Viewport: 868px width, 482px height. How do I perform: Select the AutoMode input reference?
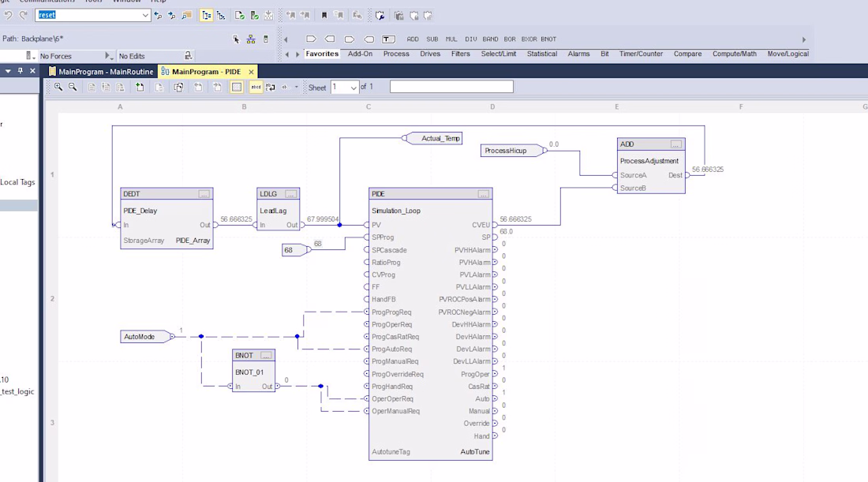point(146,337)
